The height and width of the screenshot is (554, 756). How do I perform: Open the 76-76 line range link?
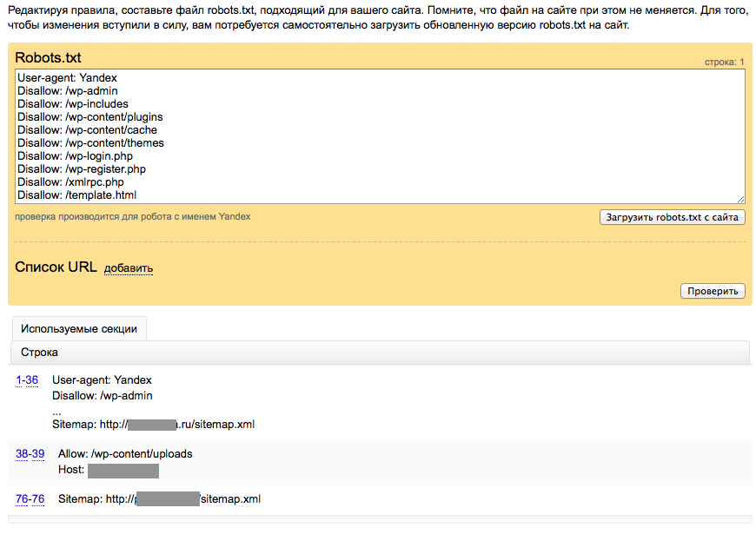pos(30,499)
